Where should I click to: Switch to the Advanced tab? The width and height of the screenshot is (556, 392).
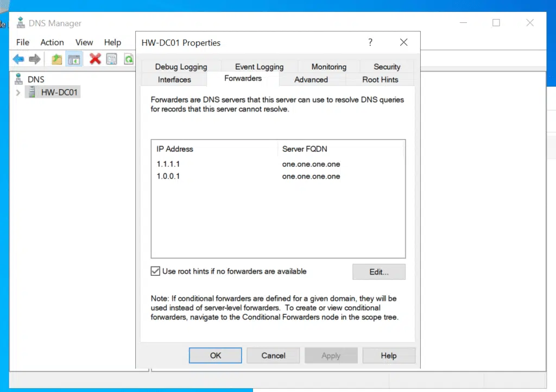click(x=311, y=79)
